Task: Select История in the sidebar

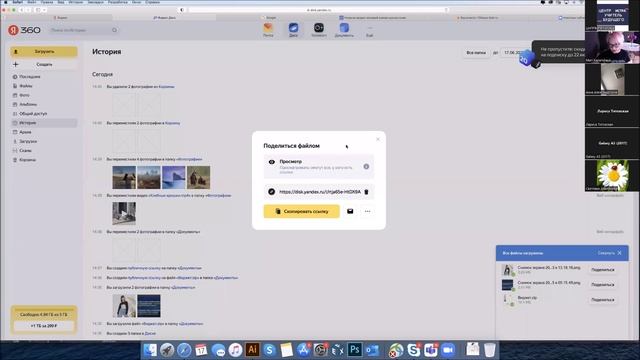Action: tap(44, 123)
